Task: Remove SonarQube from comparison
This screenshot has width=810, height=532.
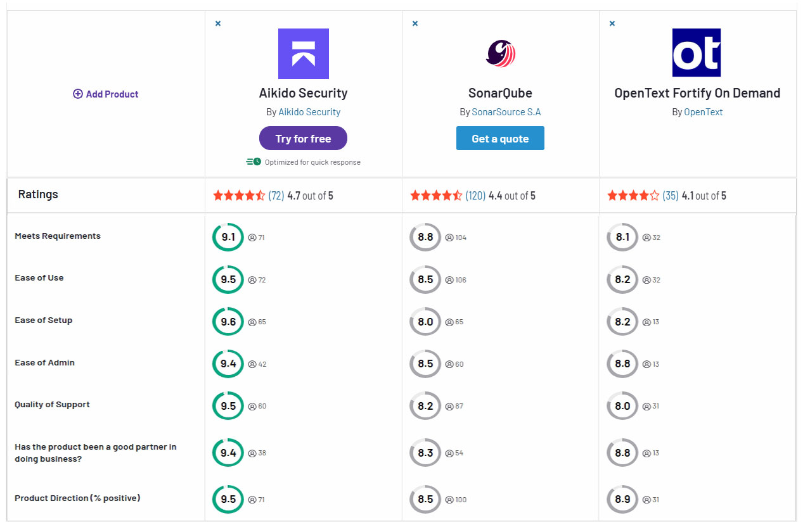Action: pyautogui.click(x=415, y=23)
